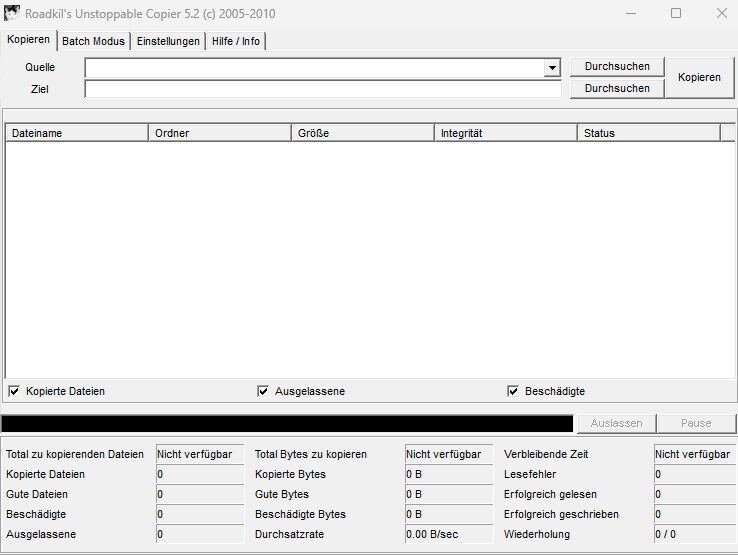Uncheck the Kopierte Dateien checkbox

(x=15, y=391)
